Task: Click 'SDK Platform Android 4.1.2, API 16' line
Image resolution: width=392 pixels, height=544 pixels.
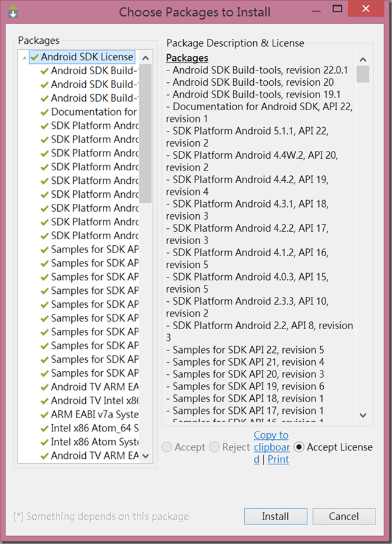Action: (x=247, y=258)
